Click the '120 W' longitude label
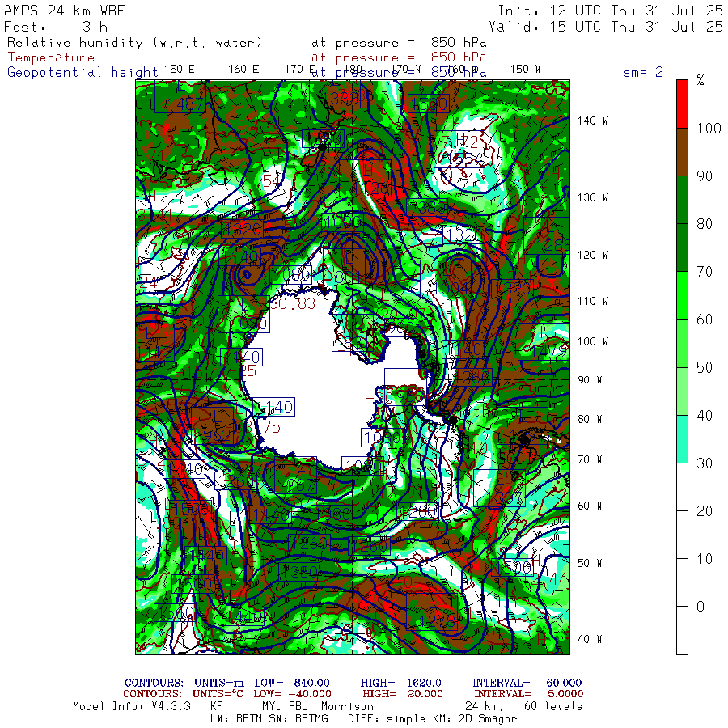The width and height of the screenshot is (728, 728). pos(593,255)
